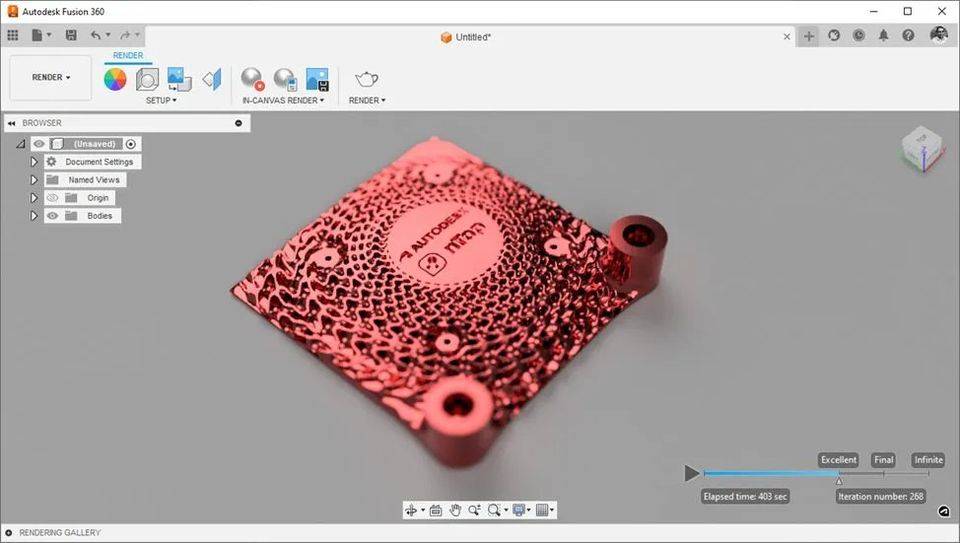
Task: Select Zoom tool in navigation bar
Action: click(x=474, y=510)
